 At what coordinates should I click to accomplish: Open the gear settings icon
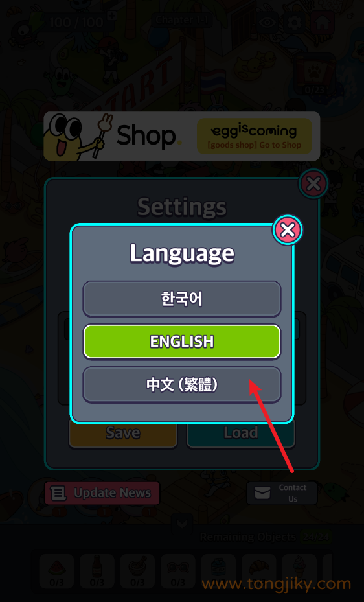[x=295, y=22]
